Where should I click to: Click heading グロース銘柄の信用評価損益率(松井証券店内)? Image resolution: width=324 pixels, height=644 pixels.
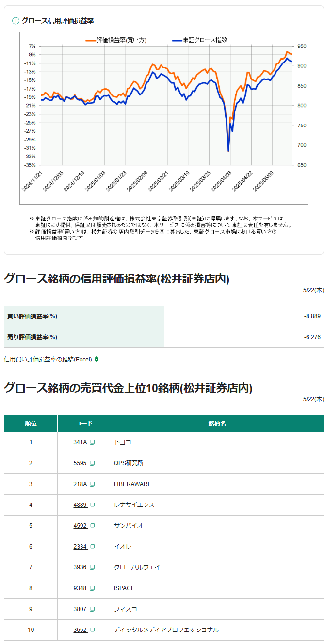coord(117,279)
